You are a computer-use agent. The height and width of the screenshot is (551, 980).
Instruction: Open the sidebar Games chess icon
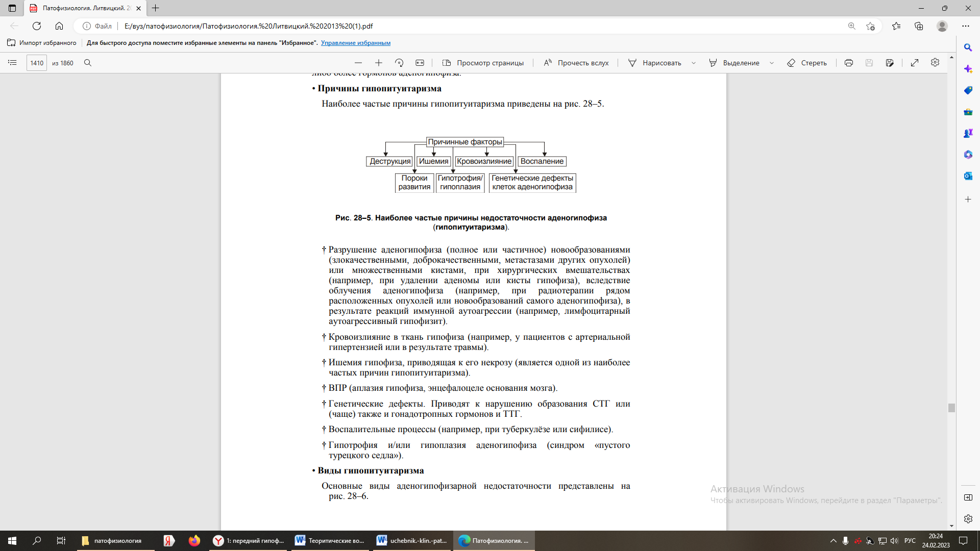968,133
